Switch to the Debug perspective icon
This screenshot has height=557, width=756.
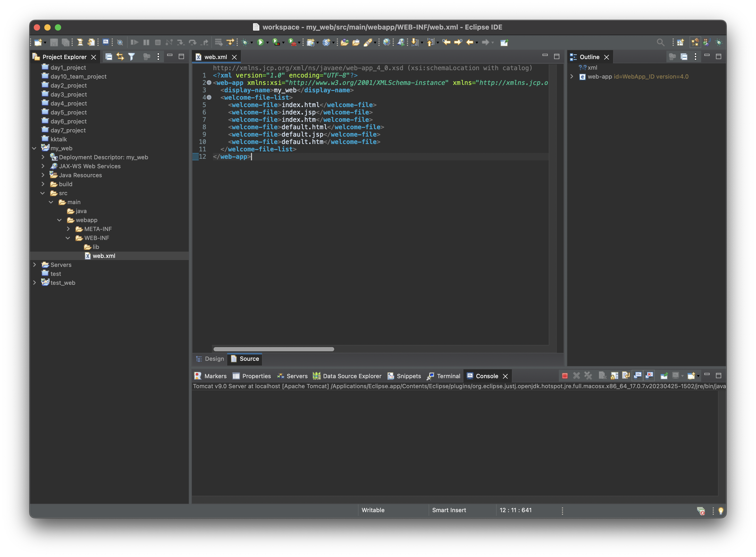click(x=719, y=42)
